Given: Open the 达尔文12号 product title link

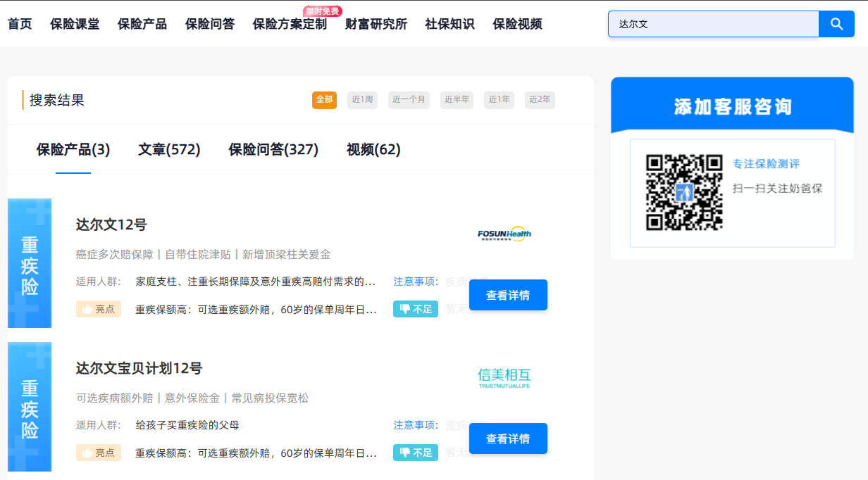Looking at the screenshot, I should tap(111, 225).
